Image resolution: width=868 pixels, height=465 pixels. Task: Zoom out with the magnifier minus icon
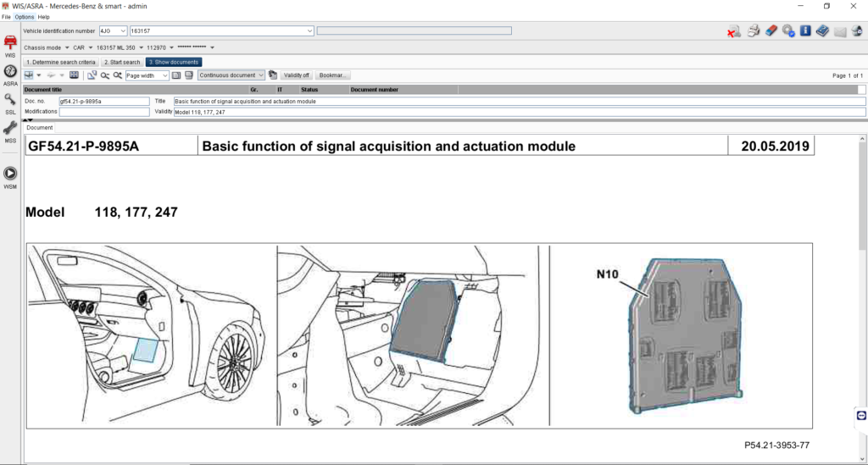[x=104, y=75]
